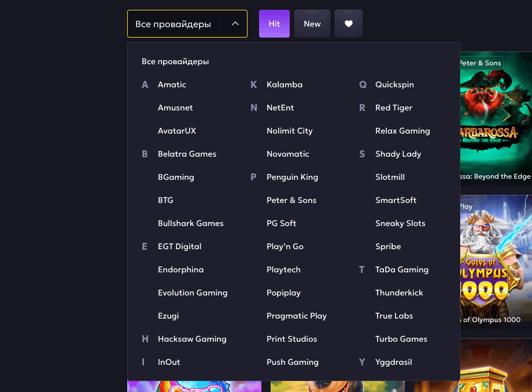Choose Red Tiger from the list
Viewport: 532px width, 392px height.
click(x=394, y=108)
